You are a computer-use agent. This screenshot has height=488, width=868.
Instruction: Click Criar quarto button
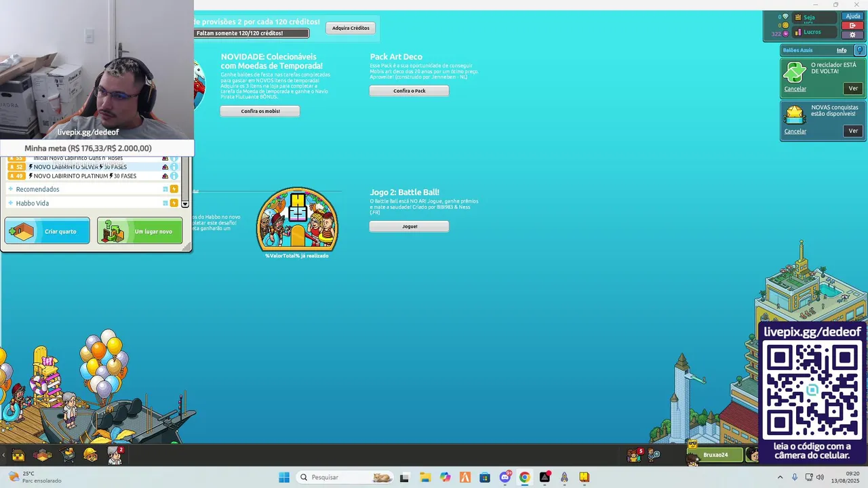click(x=47, y=231)
